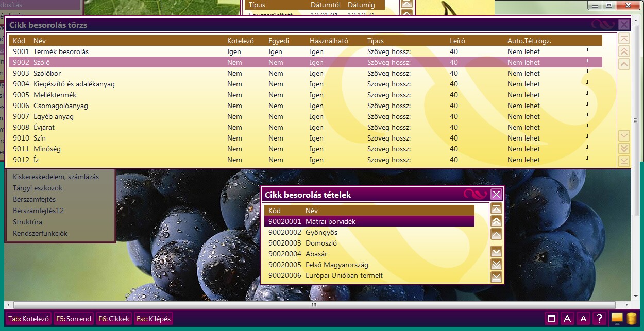Select item 90020004 Abasár

369,254
